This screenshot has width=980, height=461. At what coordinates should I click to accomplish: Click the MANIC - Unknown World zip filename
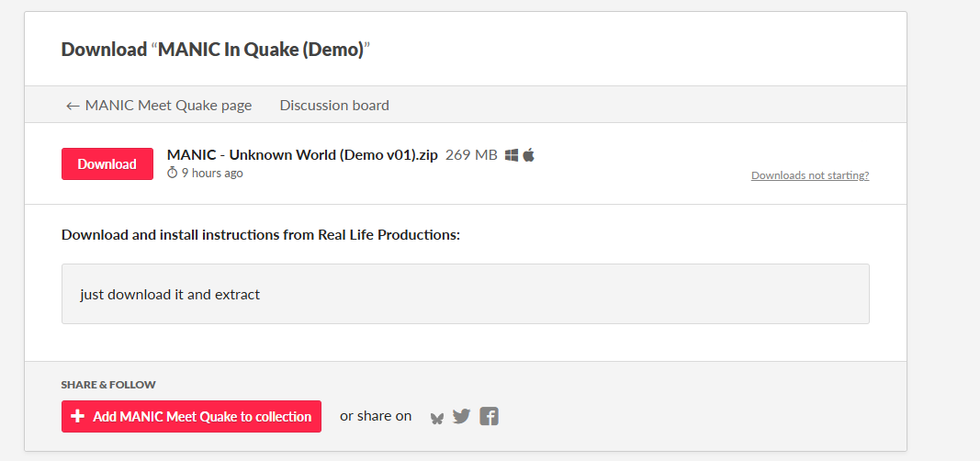(302, 154)
